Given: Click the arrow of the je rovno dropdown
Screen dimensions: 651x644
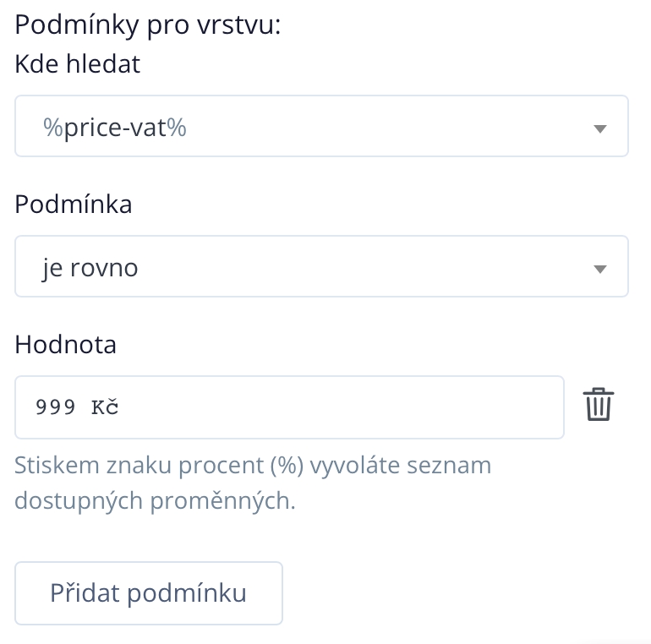Looking at the screenshot, I should pyautogui.click(x=600, y=269).
